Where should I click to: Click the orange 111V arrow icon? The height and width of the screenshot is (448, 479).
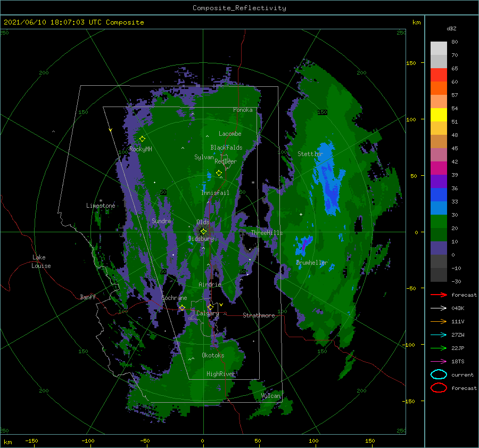coord(439,321)
